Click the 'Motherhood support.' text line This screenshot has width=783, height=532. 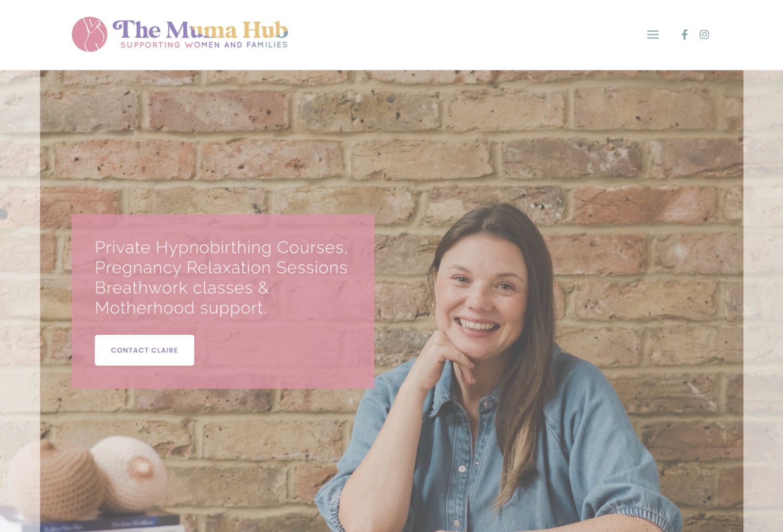pos(181,308)
